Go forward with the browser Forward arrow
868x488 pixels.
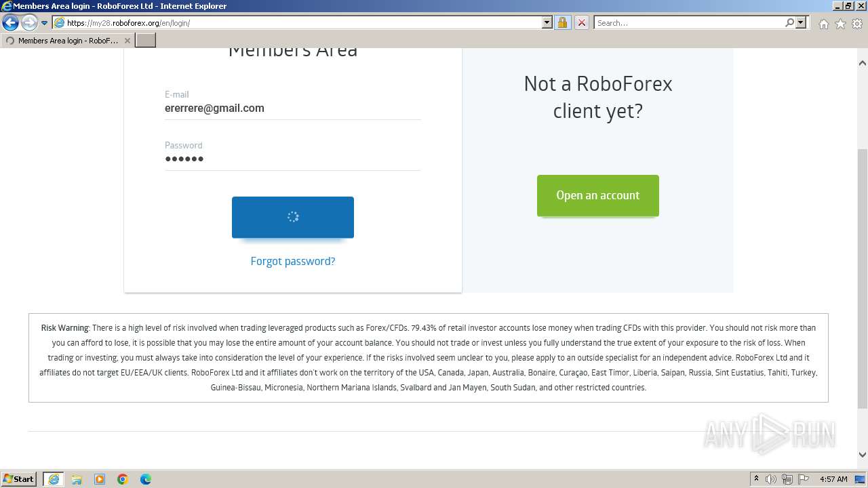pyautogui.click(x=29, y=23)
